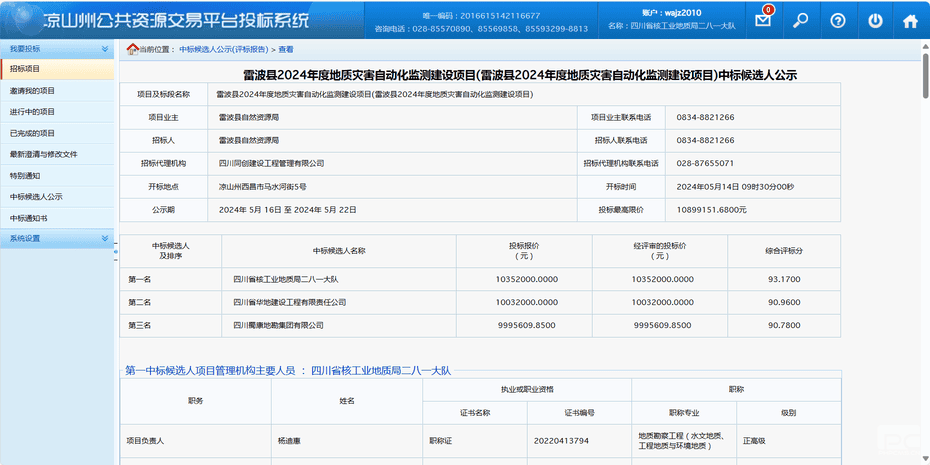The width and height of the screenshot is (930, 465).
Task: Expand the 系统设置 sidebar section
Action: pos(106,238)
